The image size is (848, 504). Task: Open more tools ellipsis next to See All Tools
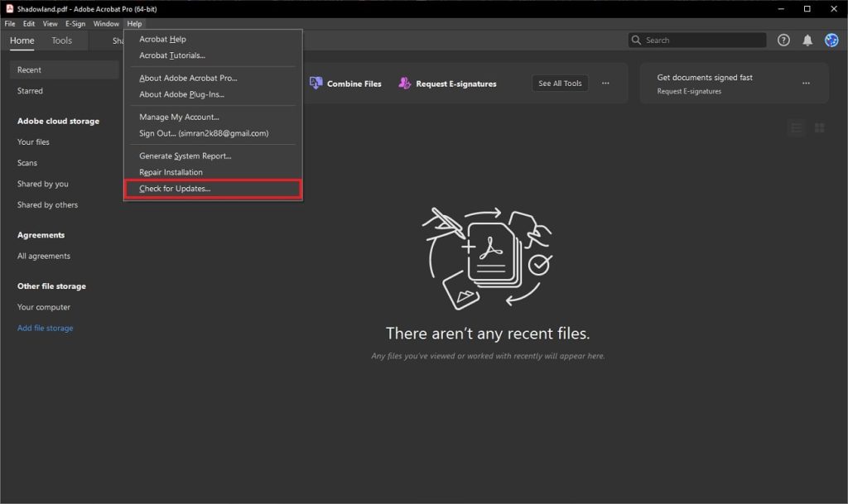605,84
